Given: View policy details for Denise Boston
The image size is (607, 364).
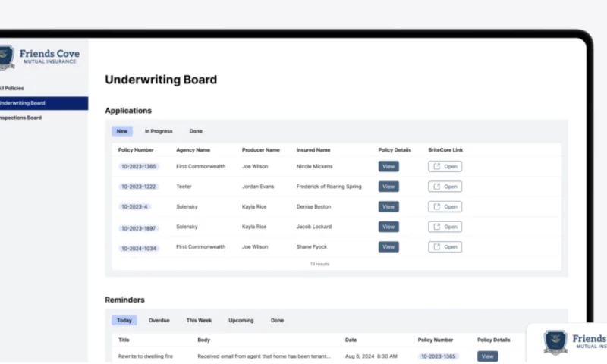Looking at the screenshot, I should [x=388, y=206].
